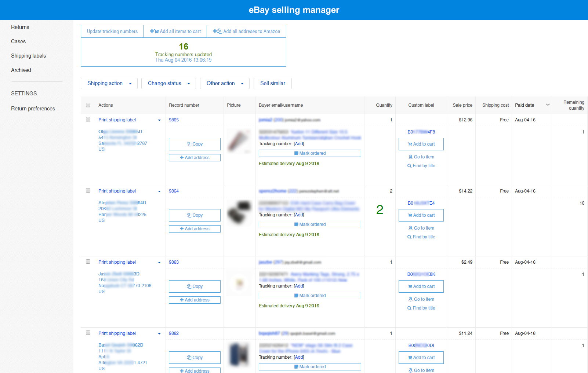Click Copy button for record 9863
The width and height of the screenshot is (588, 373).
[x=195, y=286]
